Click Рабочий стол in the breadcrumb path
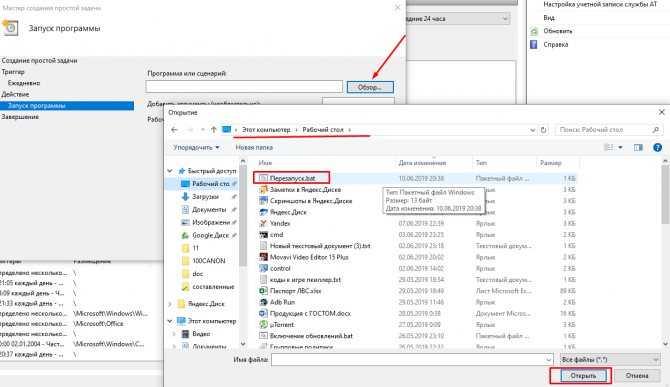 [323, 129]
